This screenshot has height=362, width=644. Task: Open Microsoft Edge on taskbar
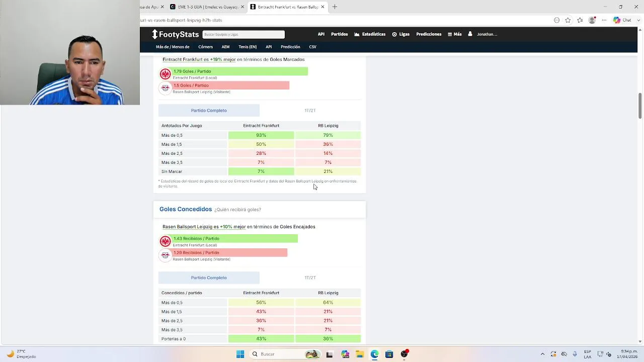coord(374,354)
